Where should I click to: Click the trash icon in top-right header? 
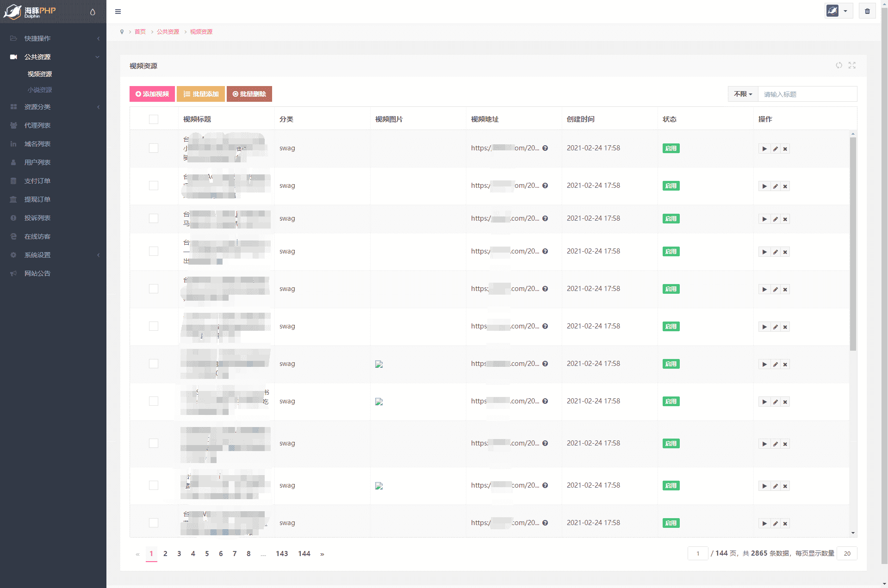click(867, 11)
